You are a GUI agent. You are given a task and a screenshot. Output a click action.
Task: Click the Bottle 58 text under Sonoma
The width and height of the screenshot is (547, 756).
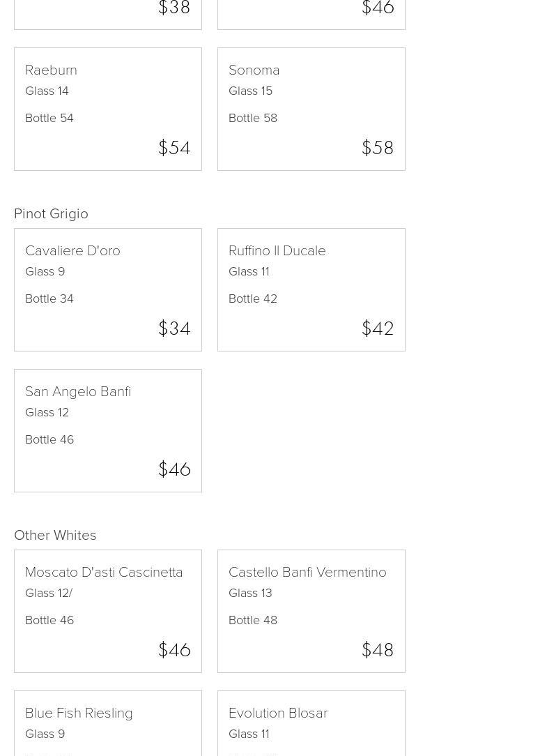click(x=253, y=118)
